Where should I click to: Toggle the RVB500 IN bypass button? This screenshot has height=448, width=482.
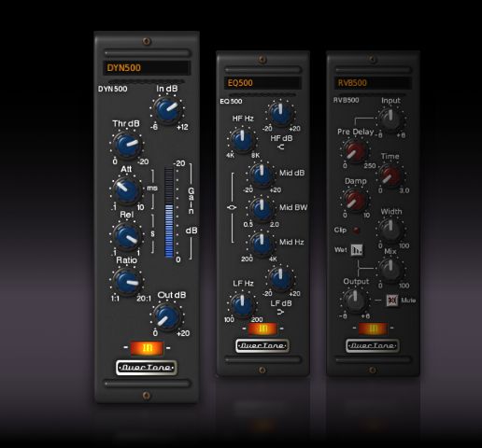373,329
